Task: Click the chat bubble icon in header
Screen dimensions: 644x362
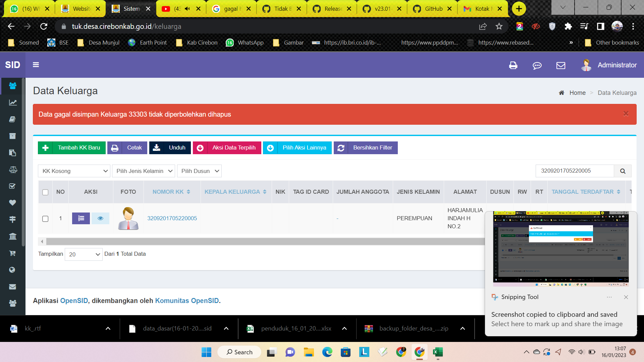Action: (x=537, y=65)
